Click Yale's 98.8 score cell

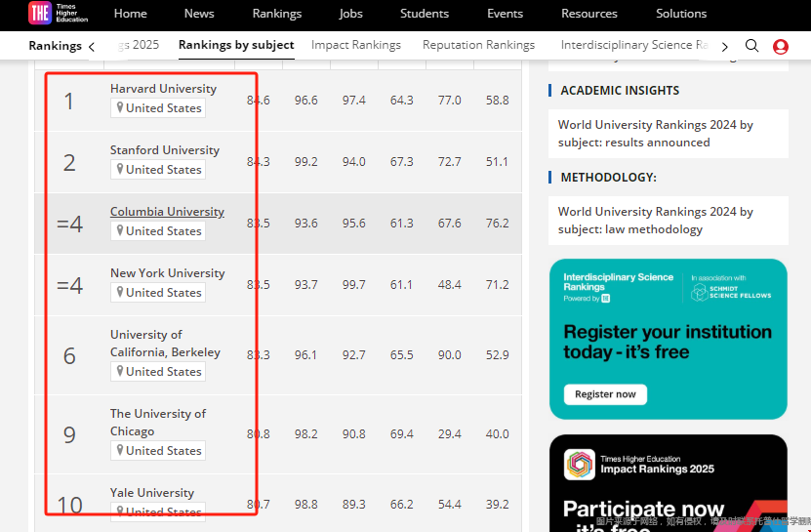pyautogui.click(x=306, y=504)
